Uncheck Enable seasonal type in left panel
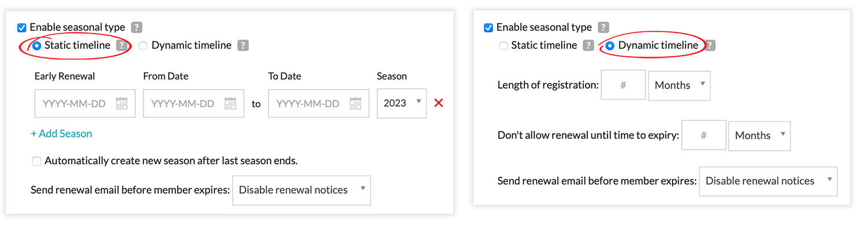The height and width of the screenshot is (225, 868). (22, 27)
